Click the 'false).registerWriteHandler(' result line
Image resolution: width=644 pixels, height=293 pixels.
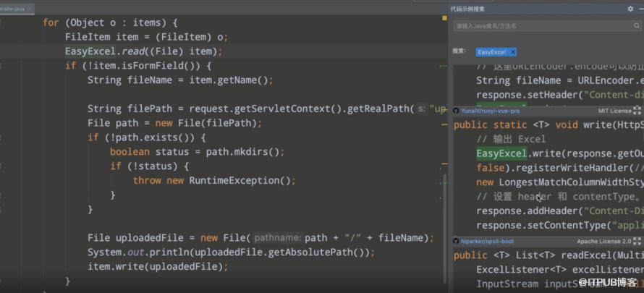point(560,168)
